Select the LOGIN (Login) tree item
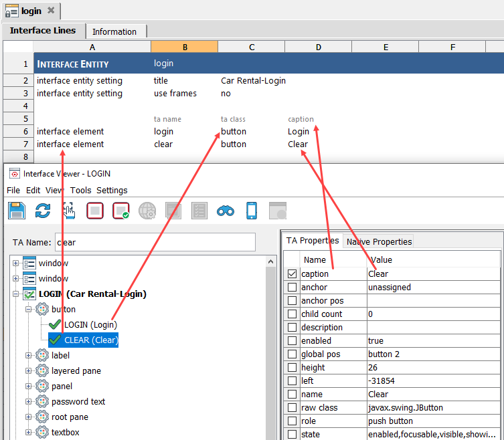Image resolution: width=504 pixels, height=440 pixels. [x=90, y=325]
